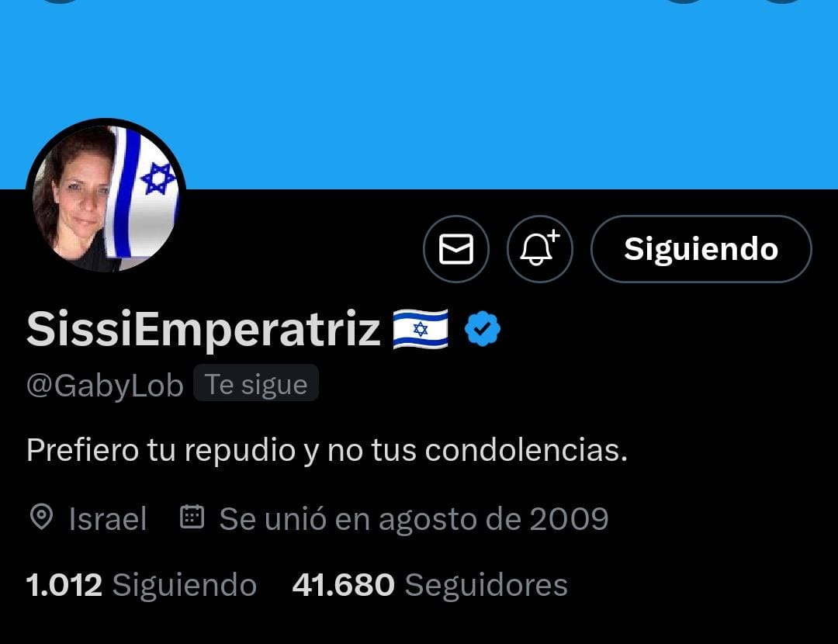Click the blue verified checkmark badge
Viewport: 838px width, 644px height.
click(x=483, y=329)
